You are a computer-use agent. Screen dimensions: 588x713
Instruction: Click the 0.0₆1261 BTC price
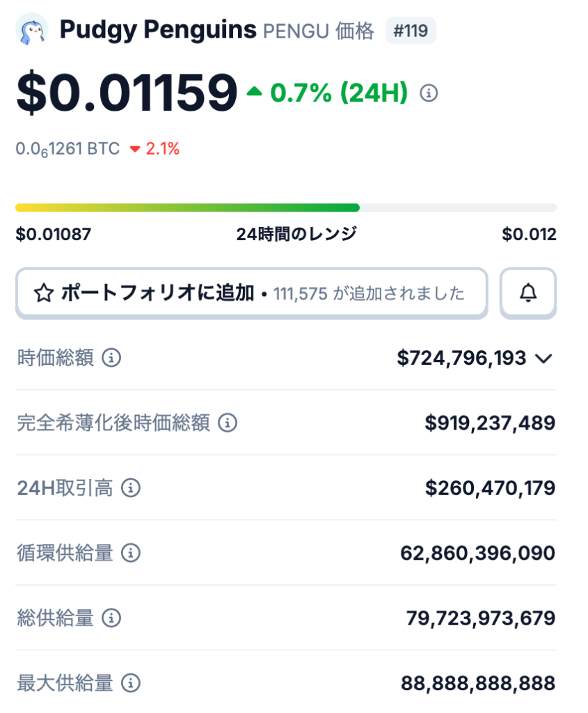pyautogui.click(x=67, y=148)
